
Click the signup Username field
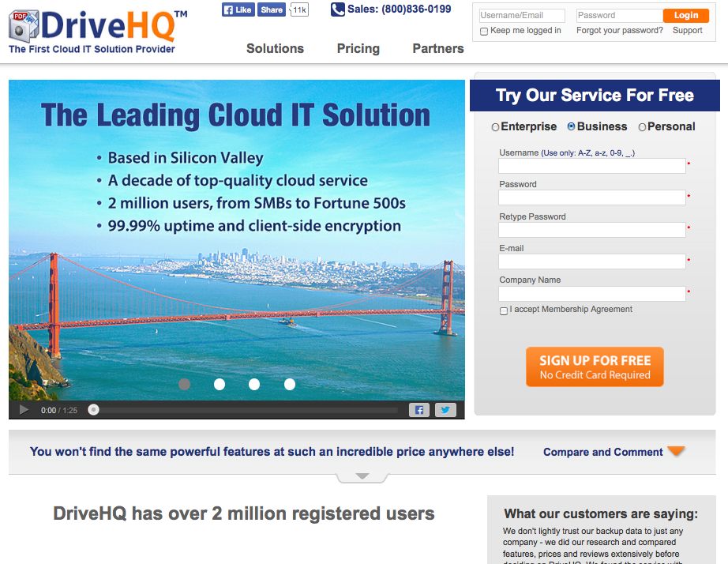point(592,166)
